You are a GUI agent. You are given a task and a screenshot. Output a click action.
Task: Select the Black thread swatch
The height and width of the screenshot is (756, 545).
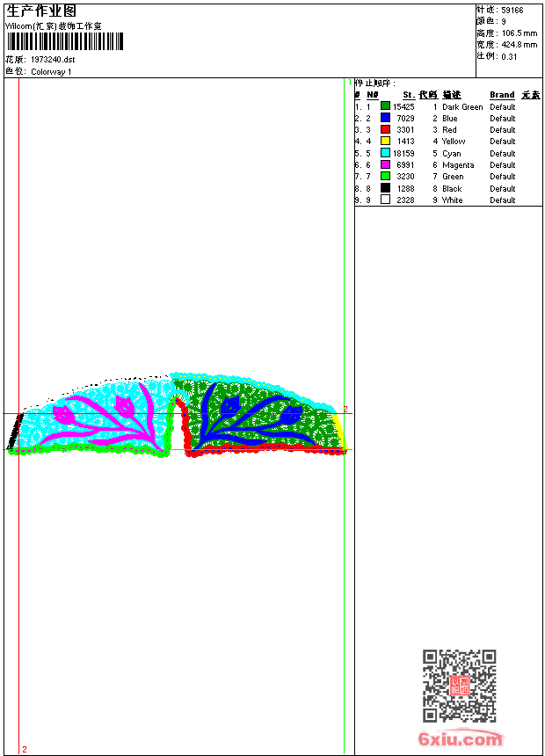tap(385, 188)
